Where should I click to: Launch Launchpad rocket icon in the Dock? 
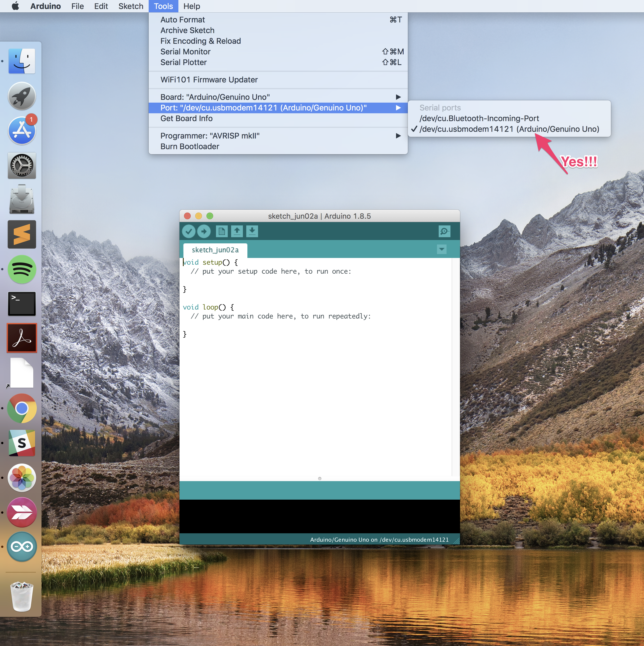[22, 96]
